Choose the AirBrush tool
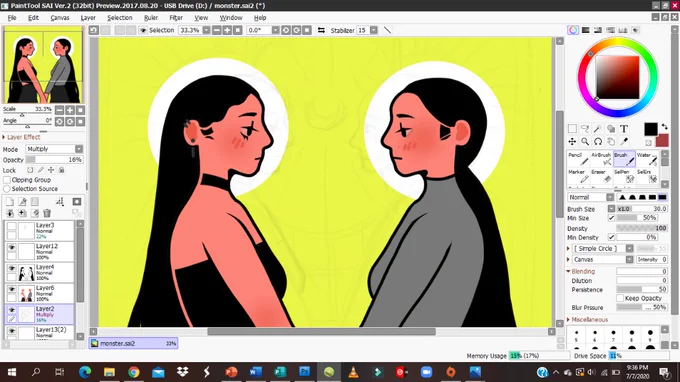Image resolution: width=680 pixels, height=382 pixels. click(x=602, y=159)
